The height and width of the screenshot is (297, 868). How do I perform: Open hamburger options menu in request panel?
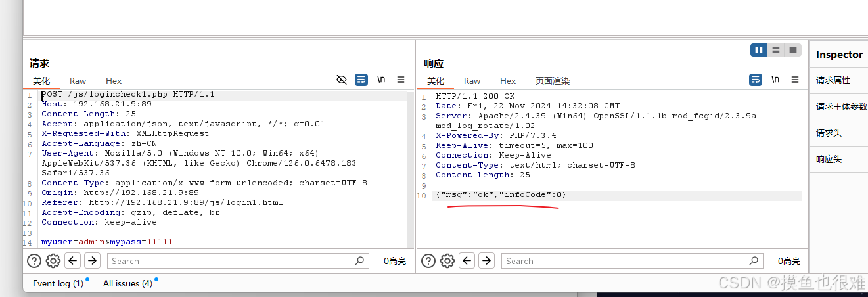tap(401, 80)
